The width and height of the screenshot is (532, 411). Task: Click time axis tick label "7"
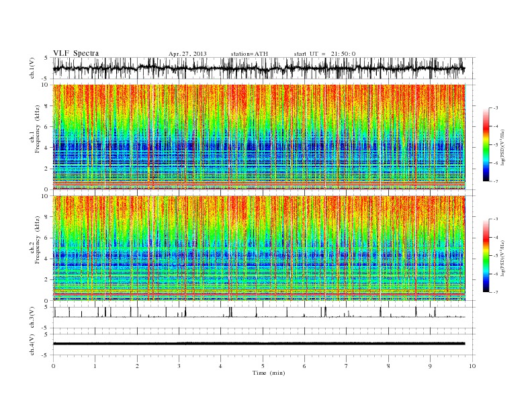point(347,366)
